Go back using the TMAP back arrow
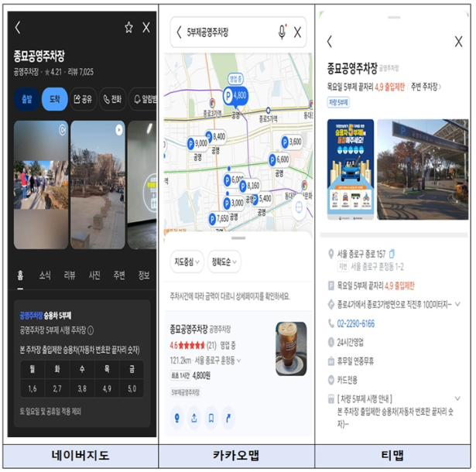 pyautogui.click(x=330, y=42)
